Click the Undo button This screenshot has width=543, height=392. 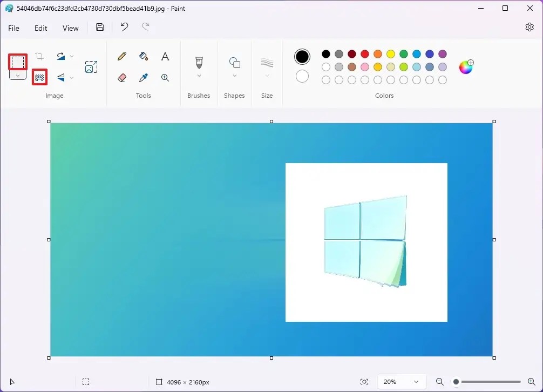tap(124, 26)
